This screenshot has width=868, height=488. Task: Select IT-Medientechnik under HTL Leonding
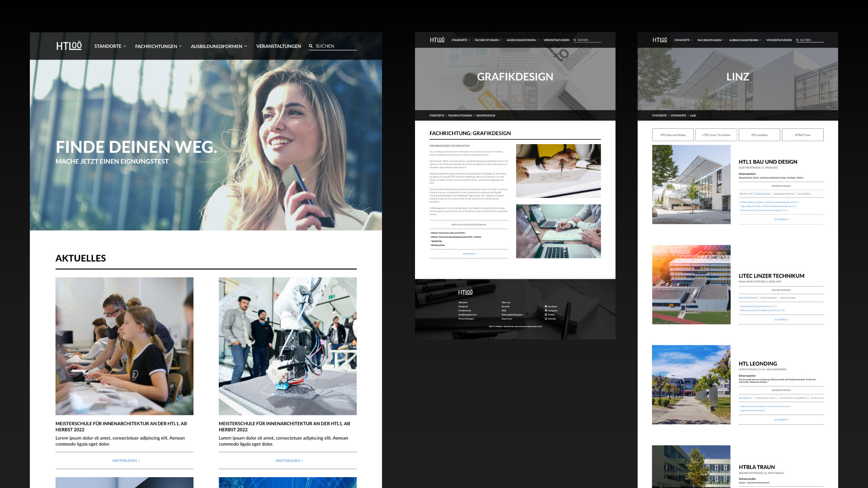pyautogui.click(x=765, y=398)
